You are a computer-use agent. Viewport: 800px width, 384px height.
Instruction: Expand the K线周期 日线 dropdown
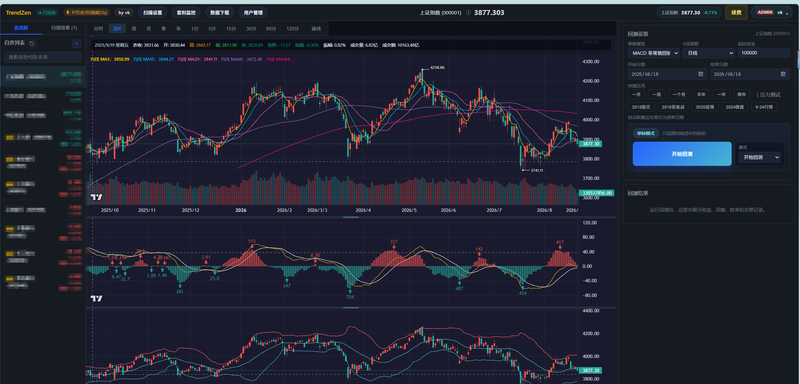709,53
